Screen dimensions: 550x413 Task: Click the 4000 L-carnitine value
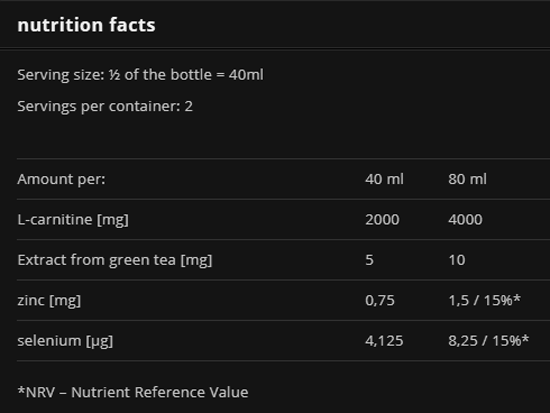click(x=465, y=220)
